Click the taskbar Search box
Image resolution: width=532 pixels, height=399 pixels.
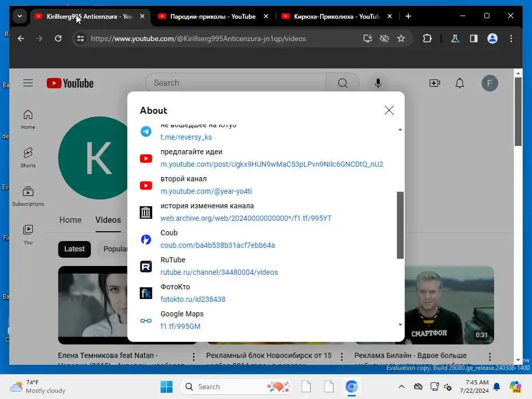click(x=236, y=387)
